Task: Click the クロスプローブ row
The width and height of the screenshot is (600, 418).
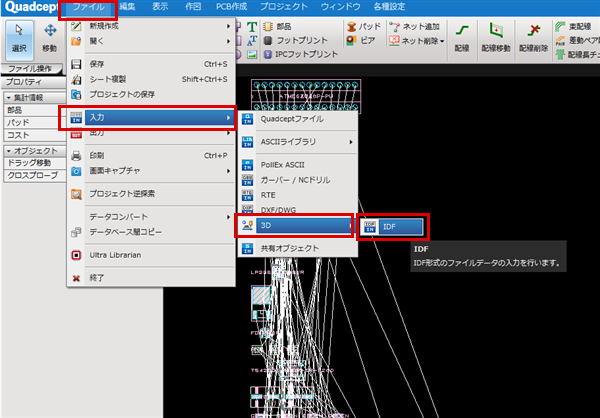Action: pyautogui.click(x=34, y=176)
